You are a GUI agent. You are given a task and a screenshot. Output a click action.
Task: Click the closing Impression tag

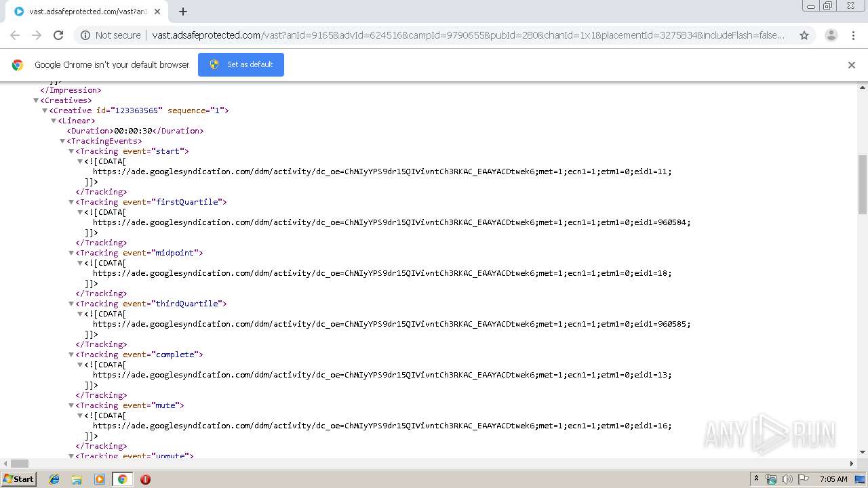(71, 90)
